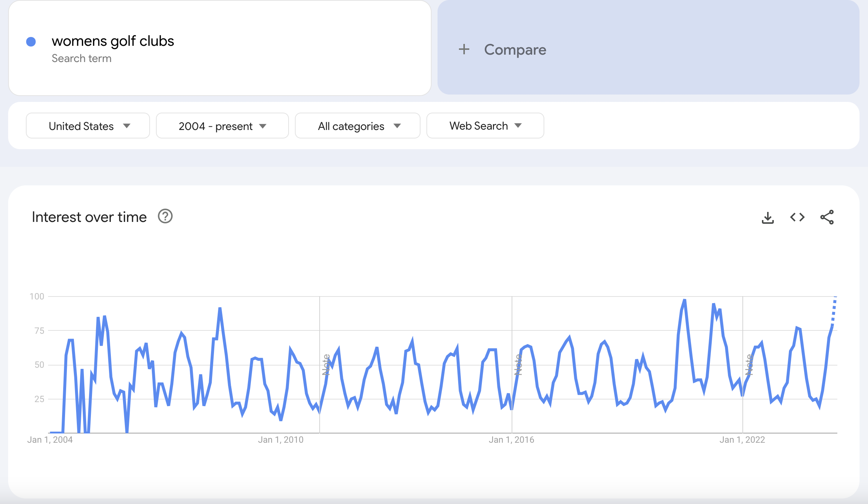Edit the womens golf clubs search term

pyautogui.click(x=113, y=41)
